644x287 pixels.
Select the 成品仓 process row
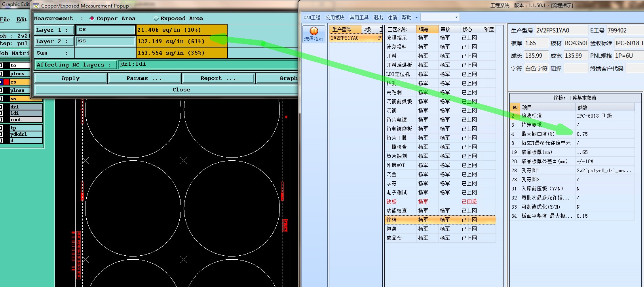(440, 238)
